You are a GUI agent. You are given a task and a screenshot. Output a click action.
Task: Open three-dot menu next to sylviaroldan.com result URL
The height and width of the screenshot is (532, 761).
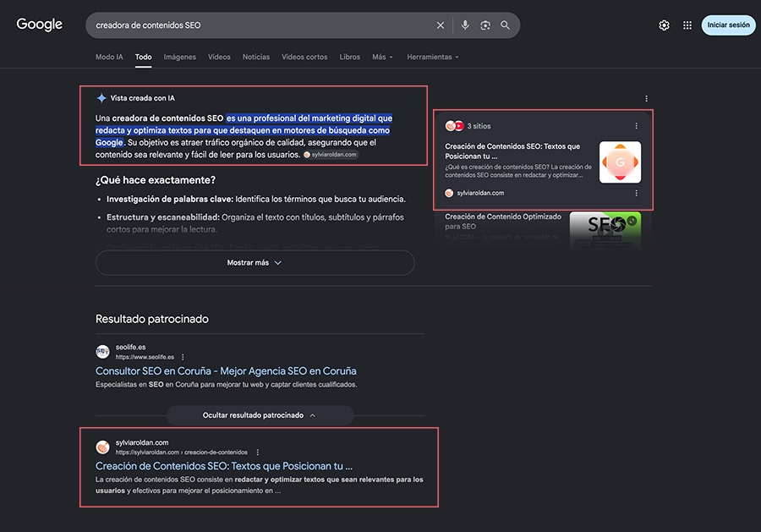[x=257, y=452]
